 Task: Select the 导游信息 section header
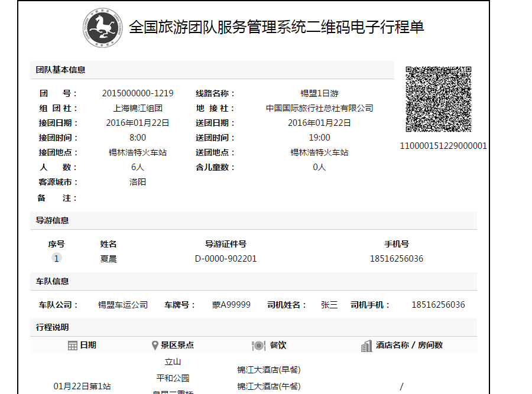pos(52,220)
